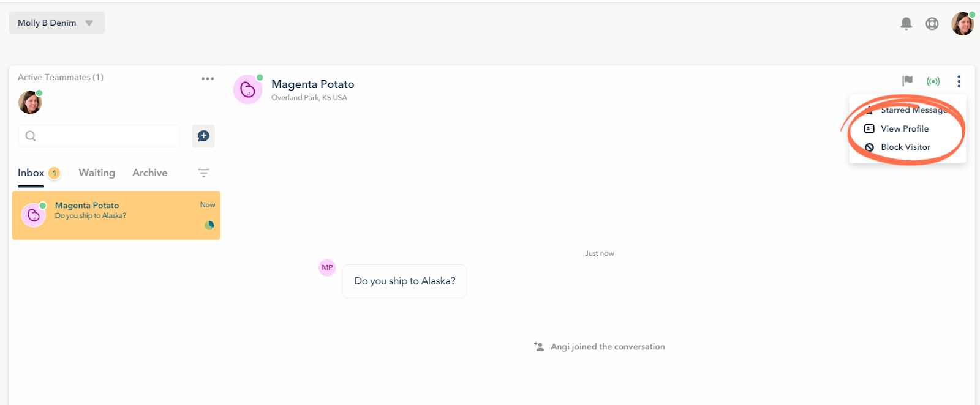Open the three-dot conversation options menu
This screenshot has width=980, height=405.
[959, 81]
